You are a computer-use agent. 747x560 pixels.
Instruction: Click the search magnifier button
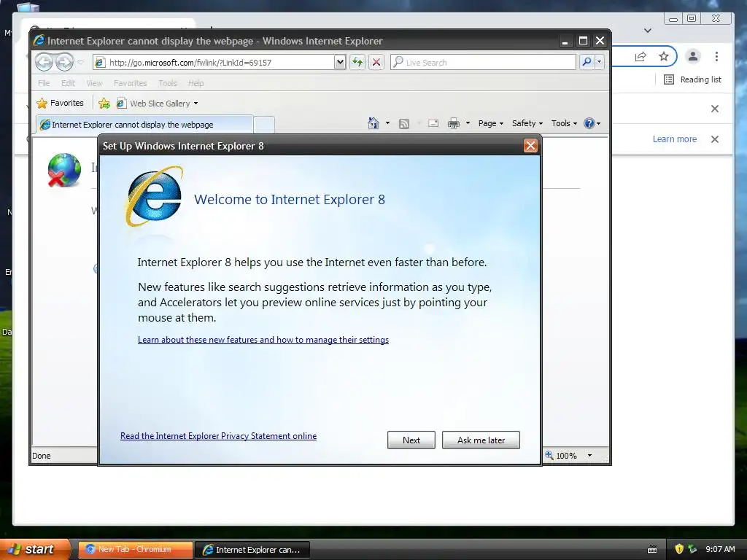587,62
